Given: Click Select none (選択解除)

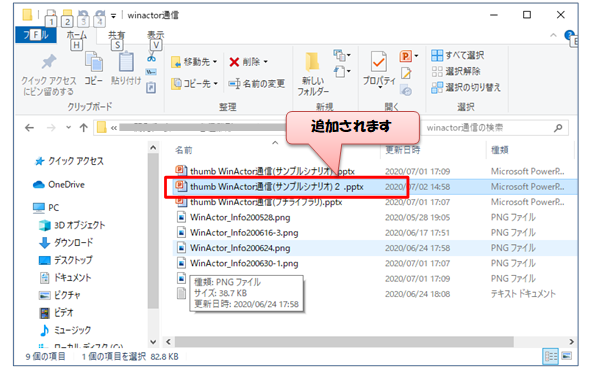Looking at the screenshot, I should 456,71.
